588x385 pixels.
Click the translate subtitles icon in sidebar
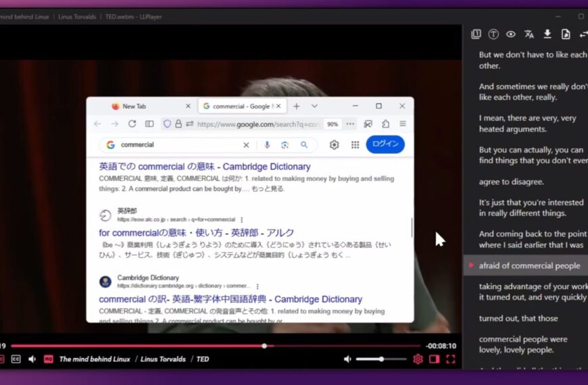tap(529, 34)
